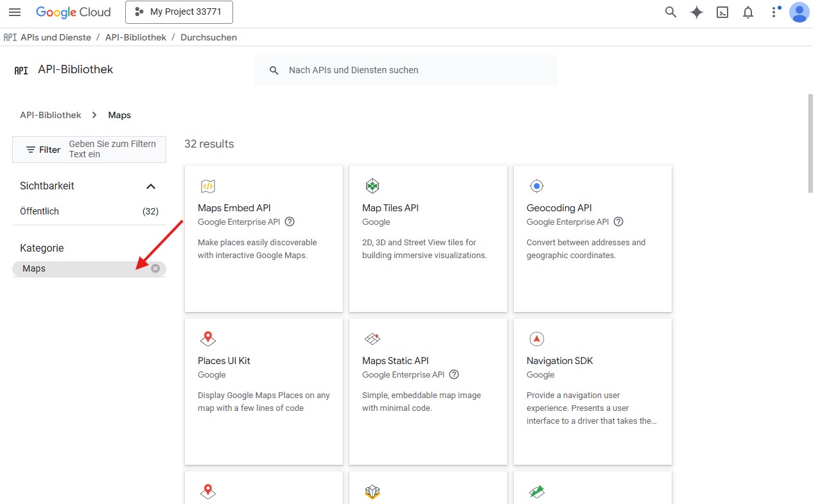Open the three-dot more options menu
This screenshot has height=504, width=813.
coord(773,12)
